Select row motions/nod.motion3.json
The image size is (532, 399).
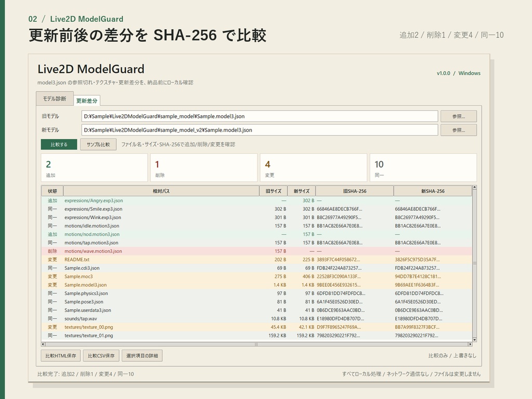point(257,234)
